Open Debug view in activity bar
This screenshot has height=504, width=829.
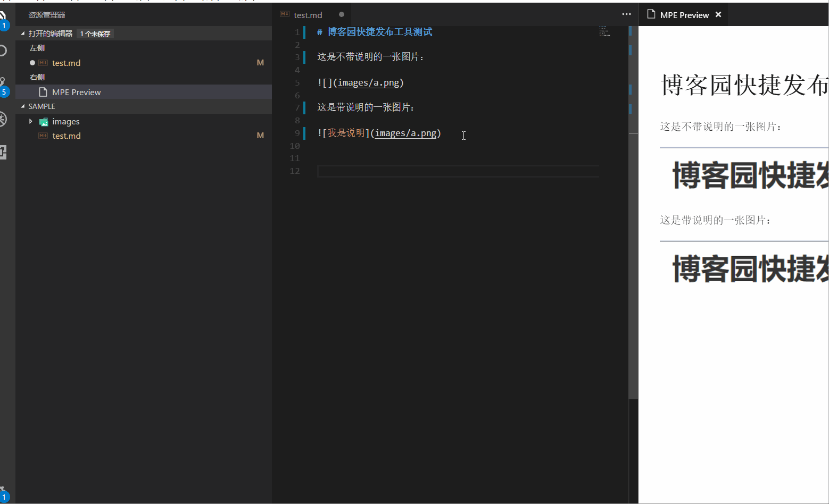[3, 119]
